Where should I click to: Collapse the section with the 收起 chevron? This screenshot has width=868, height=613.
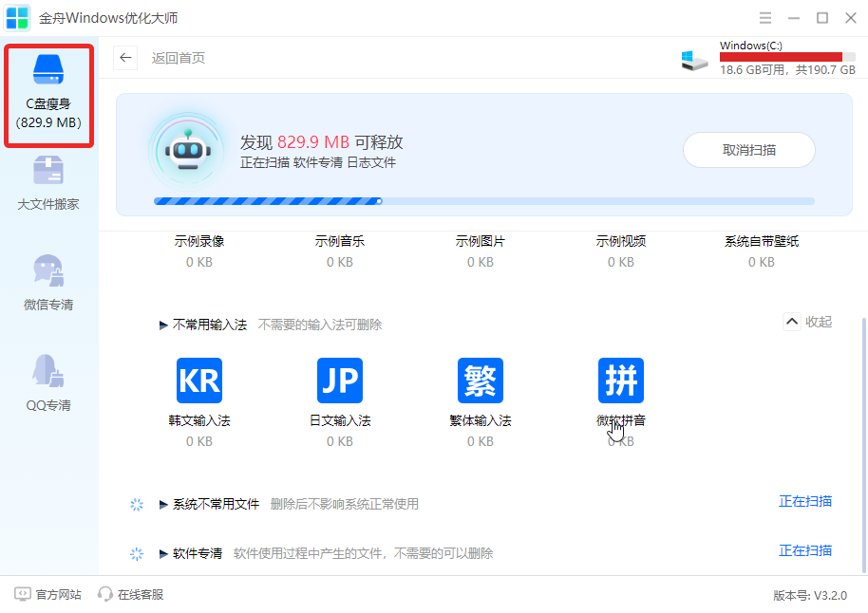pyautogui.click(x=792, y=322)
